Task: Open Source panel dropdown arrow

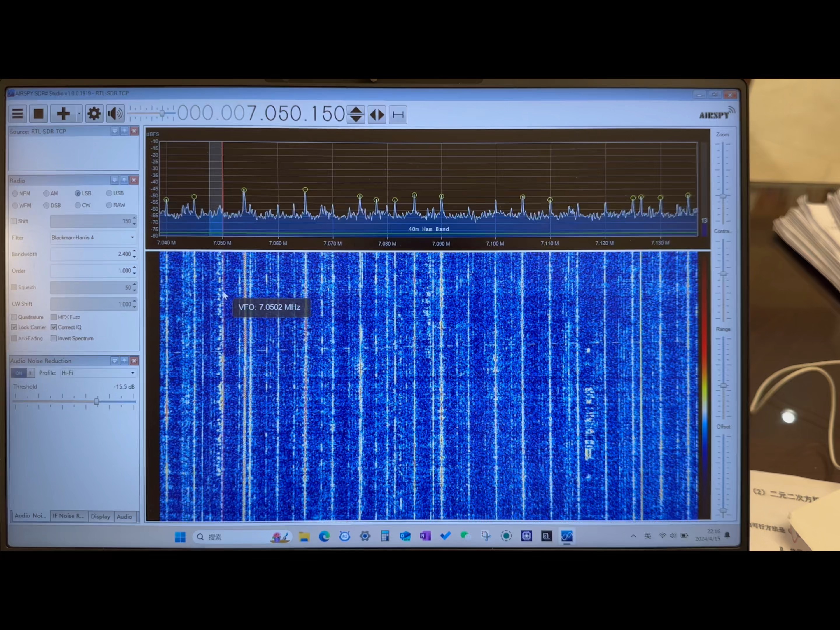Action: (115, 131)
